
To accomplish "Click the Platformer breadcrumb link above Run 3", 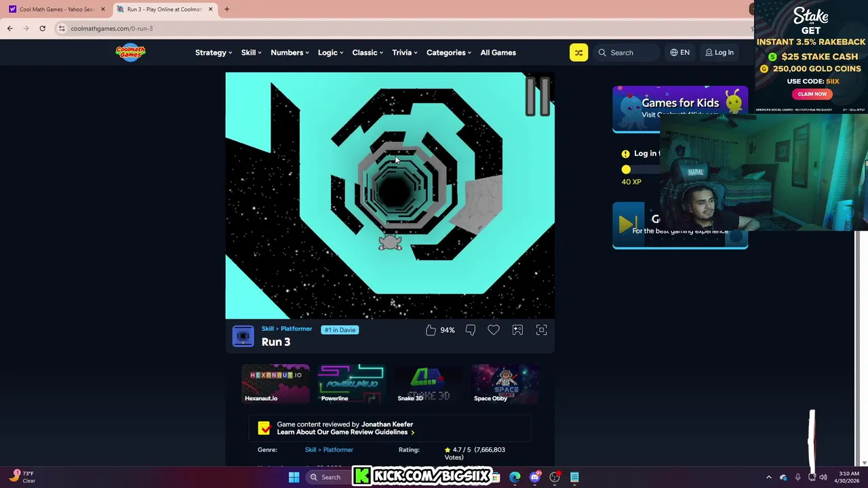I will [296, 329].
